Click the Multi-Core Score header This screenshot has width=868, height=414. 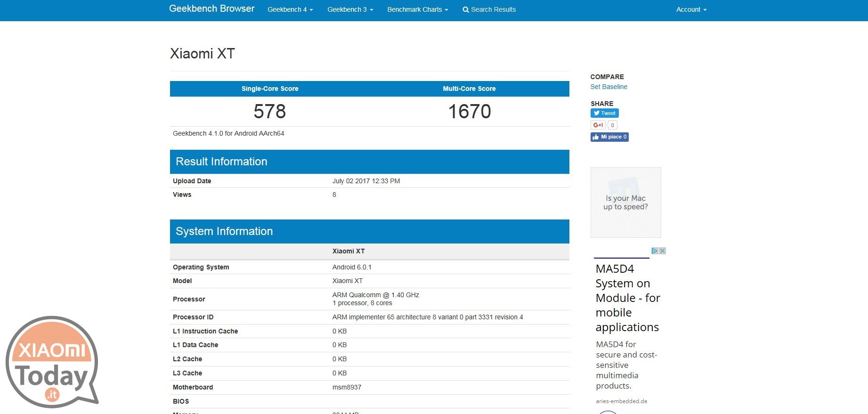click(469, 89)
